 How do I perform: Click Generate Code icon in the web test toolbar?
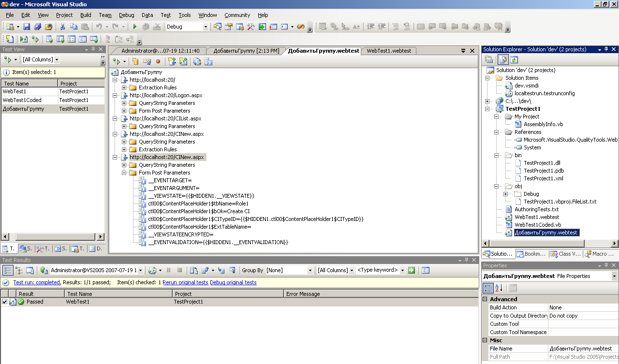(197, 61)
